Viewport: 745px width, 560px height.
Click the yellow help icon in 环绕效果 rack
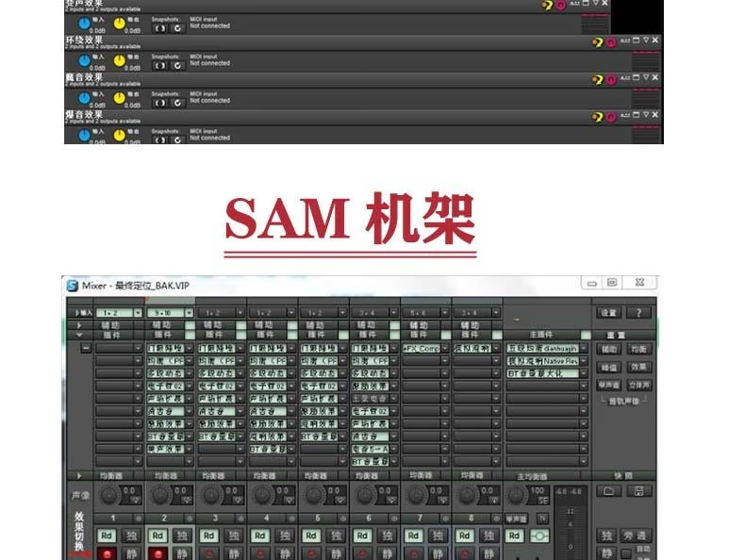pyautogui.click(x=597, y=42)
